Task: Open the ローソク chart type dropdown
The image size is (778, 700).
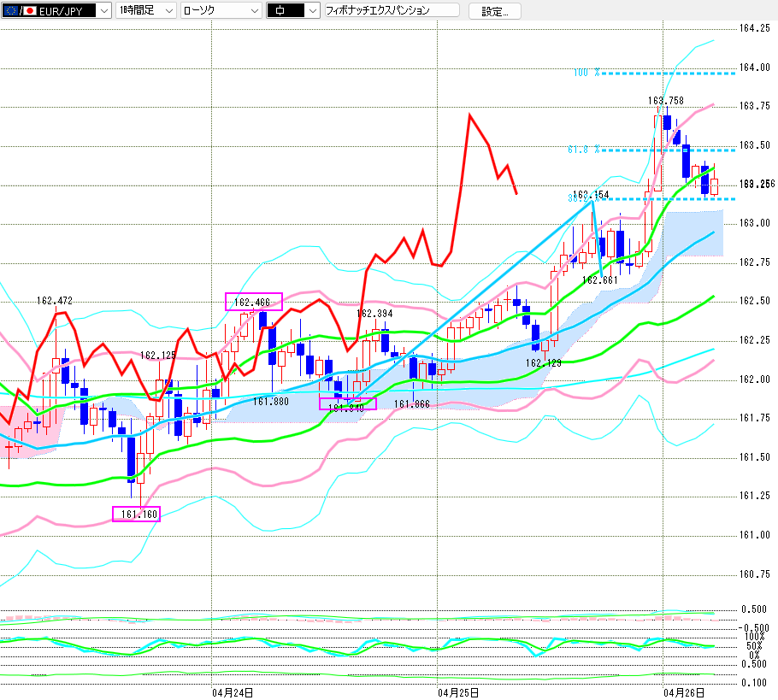Action: click(255, 10)
